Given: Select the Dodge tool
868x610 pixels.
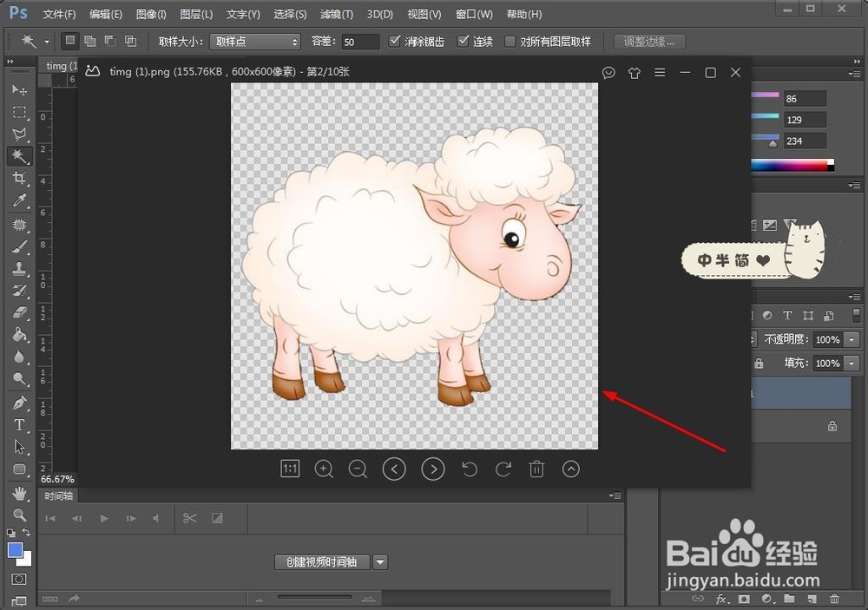Looking at the screenshot, I should coord(19,378).
